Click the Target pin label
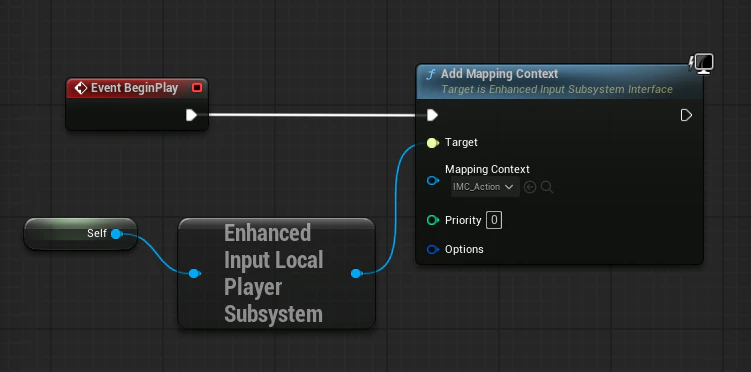Viewport: 751px width, 372px height. click(x=461, y=142)
